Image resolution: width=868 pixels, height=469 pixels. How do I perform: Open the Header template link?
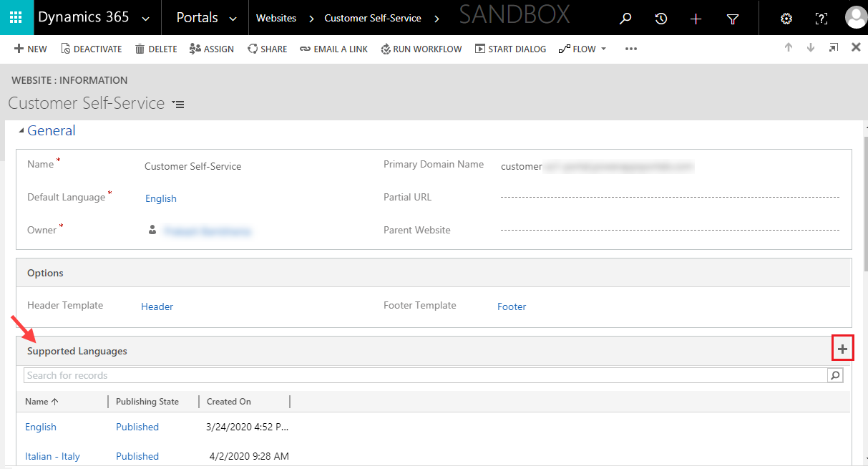157,306
